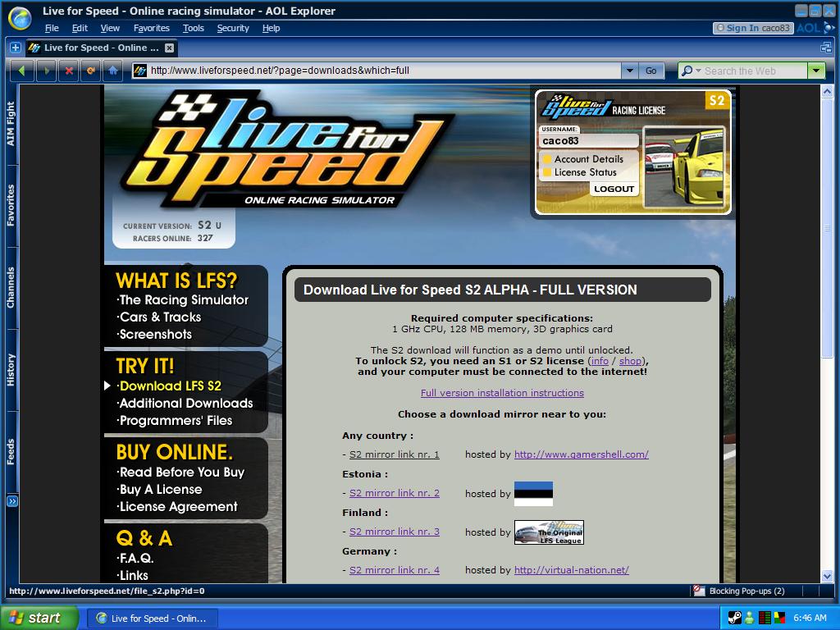The image size is (840, 630).
Task: Click the Live for Speed main logo
Action: point(286,150)
